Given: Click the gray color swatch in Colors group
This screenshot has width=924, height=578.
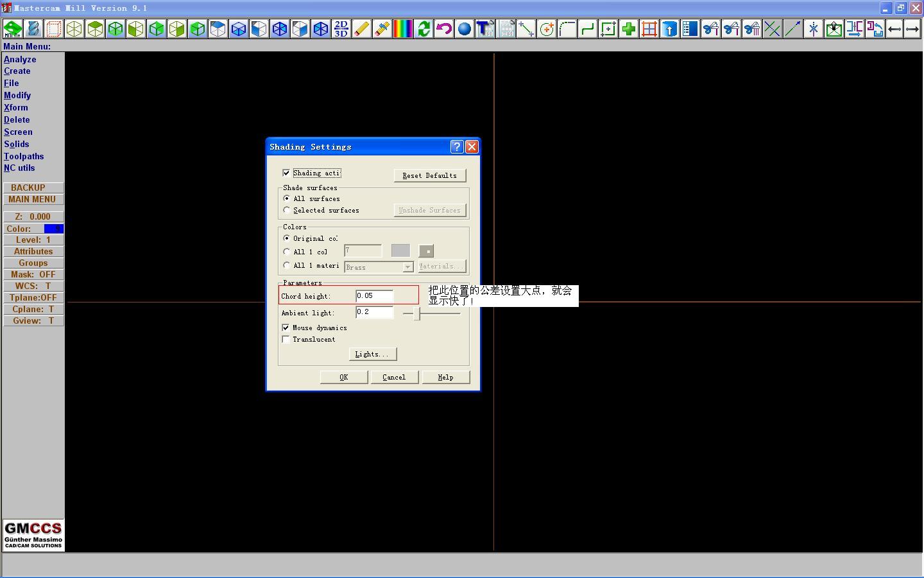Looking at the screenshot, I should coord(400,250).
